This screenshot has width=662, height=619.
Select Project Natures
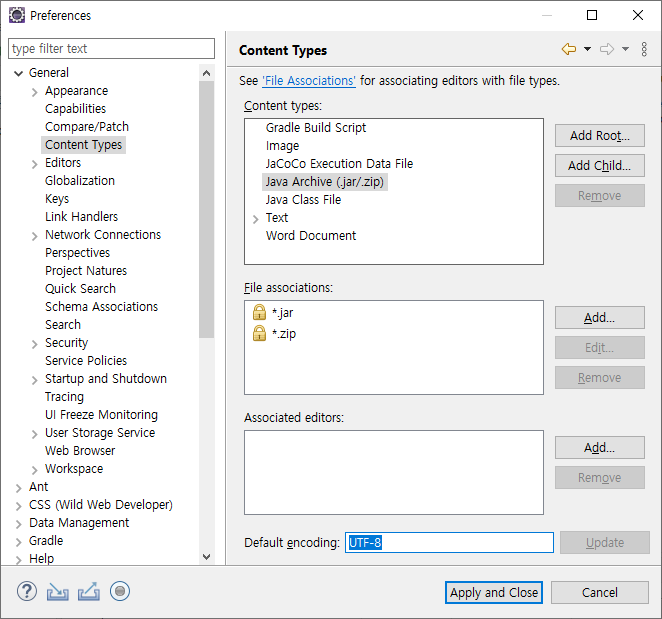[x=86, y=271]
